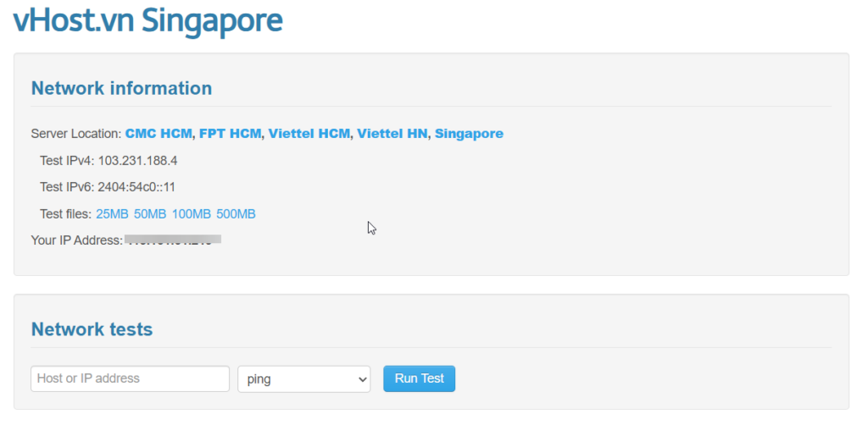Download the 100MB test file

click(191, 214)
